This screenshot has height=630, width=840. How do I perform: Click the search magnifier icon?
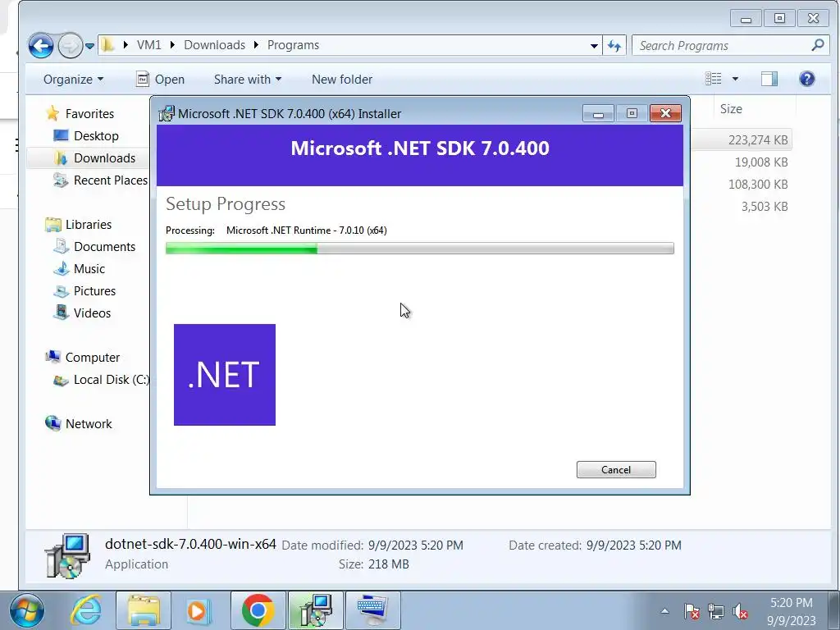tap(818, 46)
